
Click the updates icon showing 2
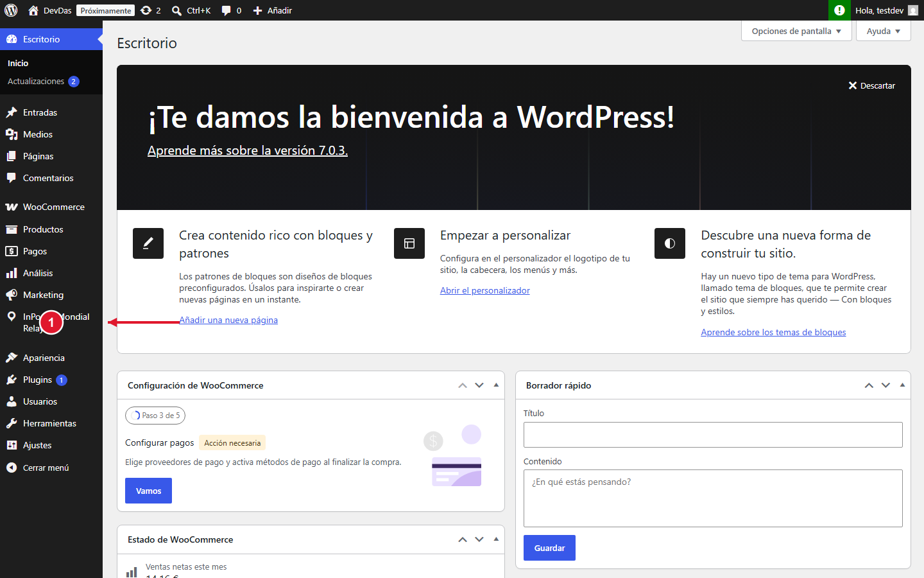click(x=146, y=10)
